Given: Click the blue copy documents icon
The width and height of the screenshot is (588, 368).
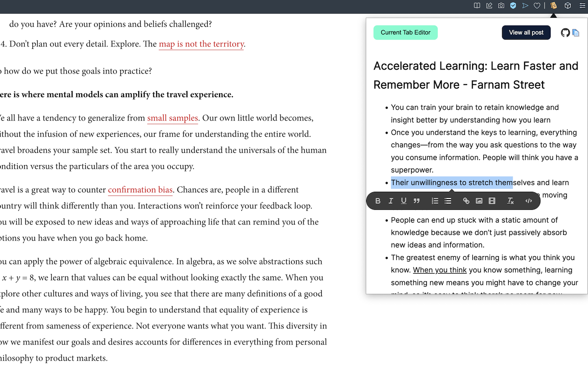Looking at the screenshot, I should pos(576,33).
